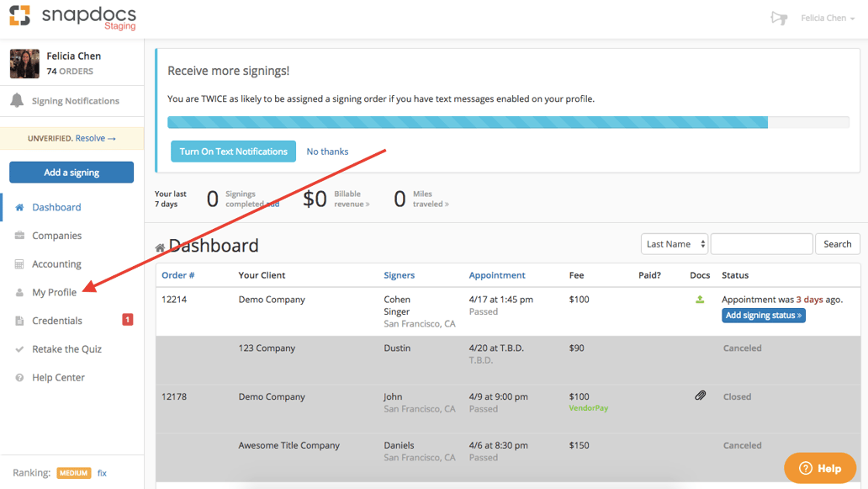
Task: Click the Turn On Text Notifications button
Action: pos(233,151)
